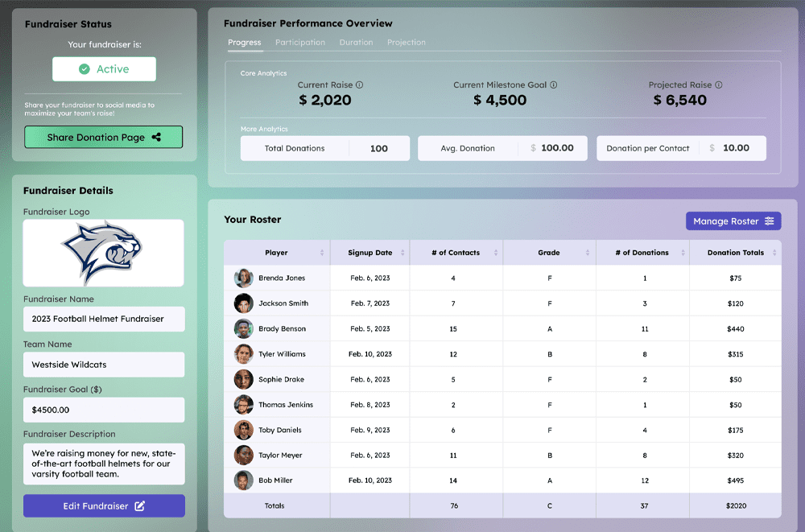Click Bob Miller's profile avatar

point(244,480)
